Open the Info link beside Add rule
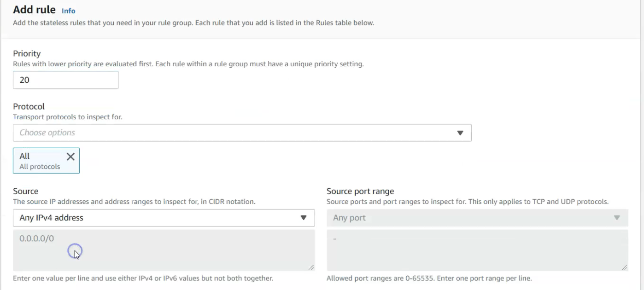 tap(68, 11)
